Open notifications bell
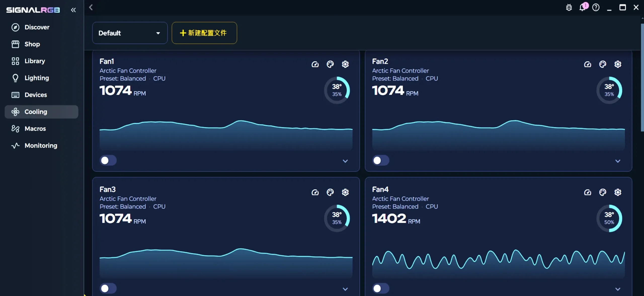Viewport: 644px width, 296px height. (582, 8)
